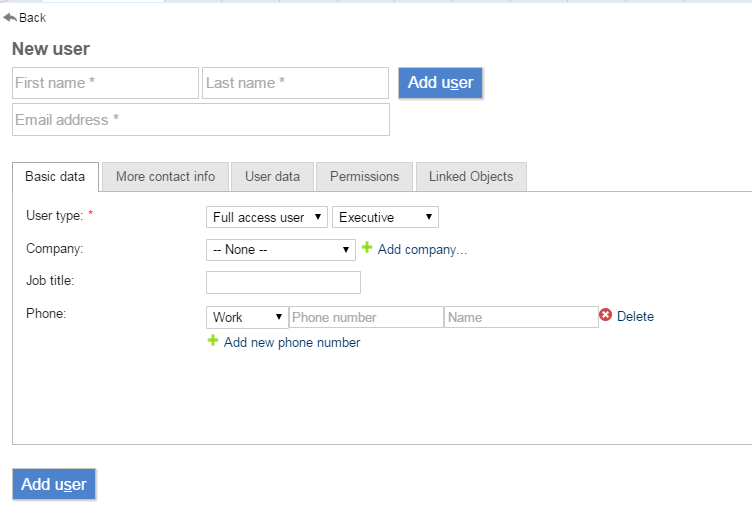
Task: Switch to the More contact info tab
Action: [165, 177]
